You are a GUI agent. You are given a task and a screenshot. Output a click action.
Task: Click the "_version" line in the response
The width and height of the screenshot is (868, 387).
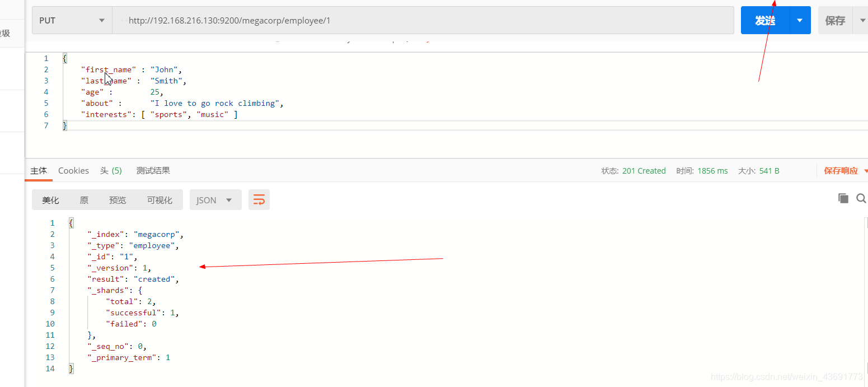pyautogui.click(x=119, y=268)
